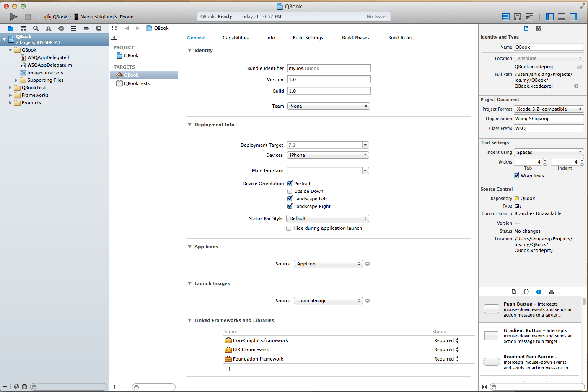
Task: Show the Media library
Action: pos(552,292)
